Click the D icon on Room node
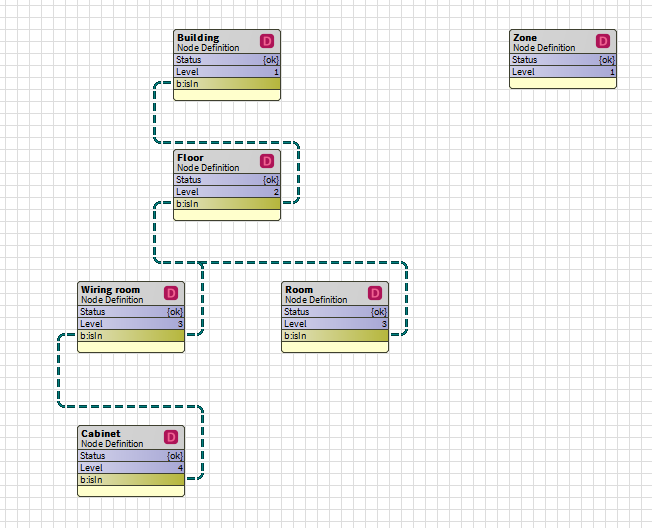Screen dimensions: 652x528 pyautogui.click(x=375, y=293)
